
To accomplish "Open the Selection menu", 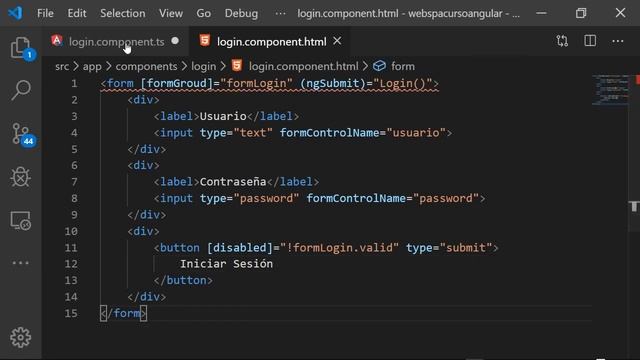I will 122,13.
